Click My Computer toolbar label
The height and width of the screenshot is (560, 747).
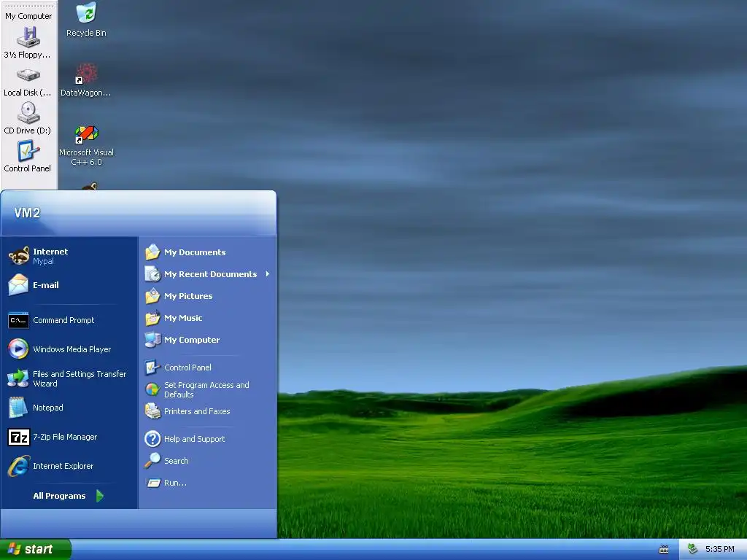28,16
